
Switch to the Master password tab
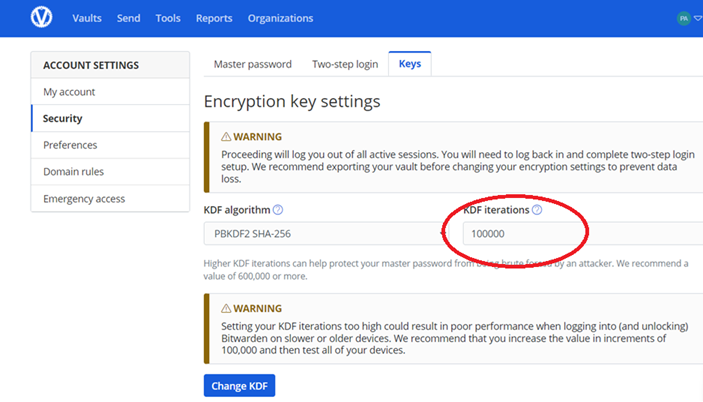click(253, 64)
